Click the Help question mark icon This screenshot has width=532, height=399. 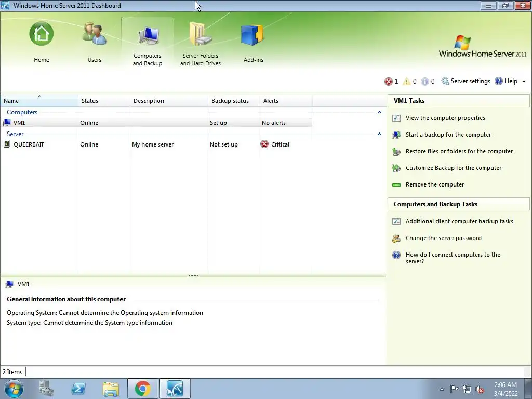pyautogui.click(x=498, y=81)
